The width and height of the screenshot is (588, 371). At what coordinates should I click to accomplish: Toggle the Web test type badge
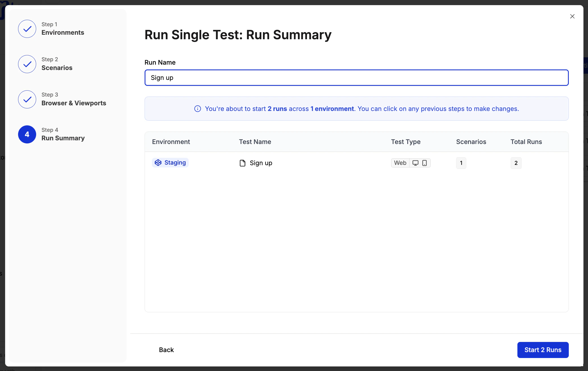click(x=400, y=163)
